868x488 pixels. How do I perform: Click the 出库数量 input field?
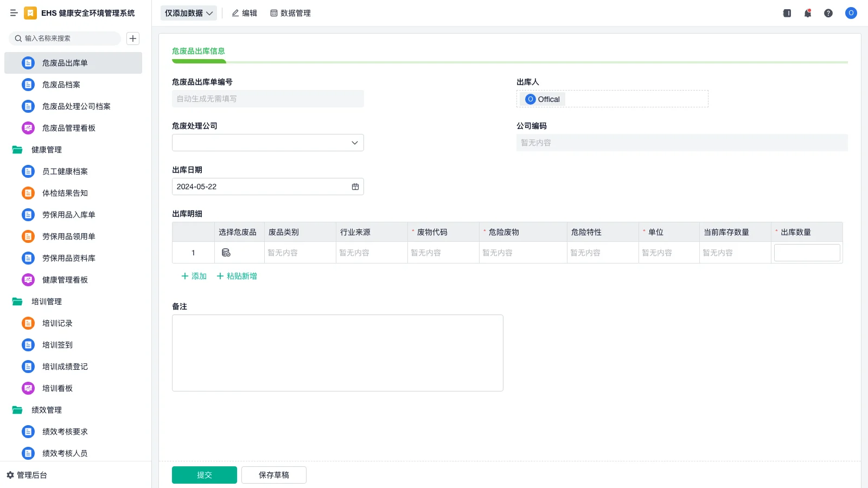(x=807, y=252)
